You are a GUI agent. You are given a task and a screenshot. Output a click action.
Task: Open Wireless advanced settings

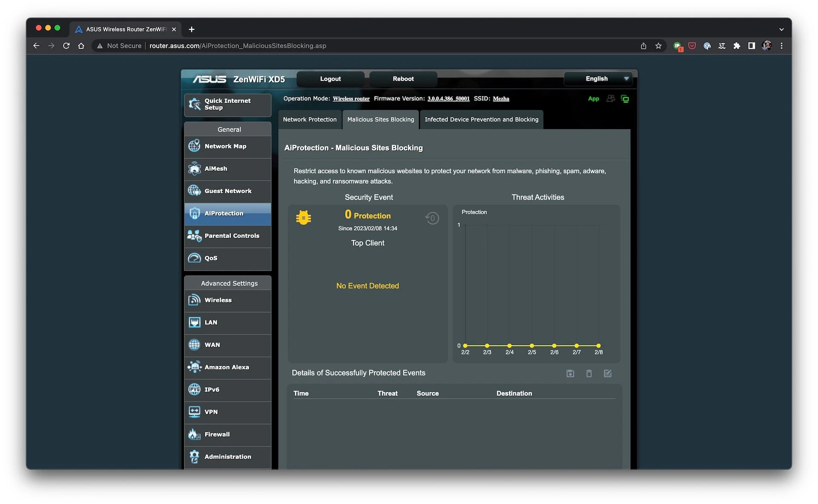tap(228, 300)
